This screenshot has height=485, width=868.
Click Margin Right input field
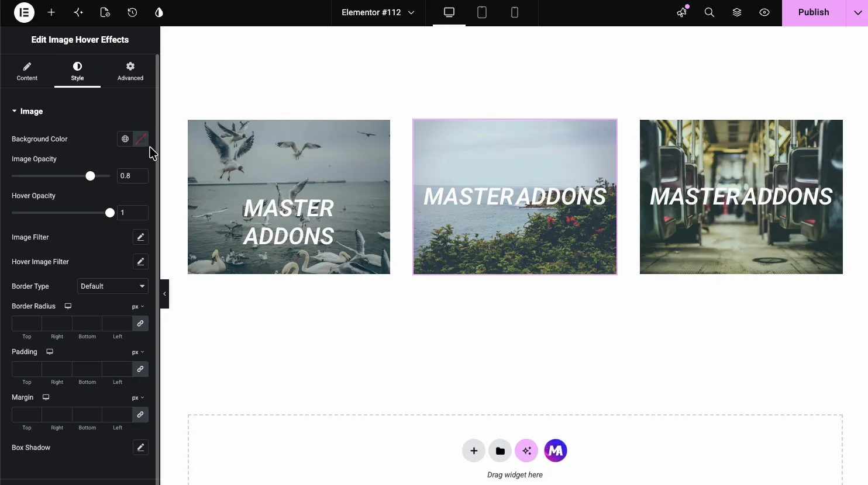(x=57, y=415)
